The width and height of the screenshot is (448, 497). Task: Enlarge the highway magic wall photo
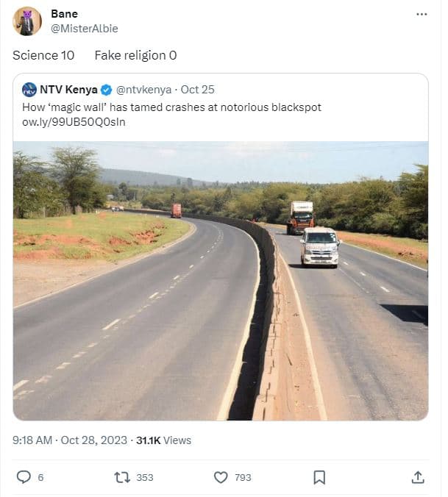tap(221, 281)
